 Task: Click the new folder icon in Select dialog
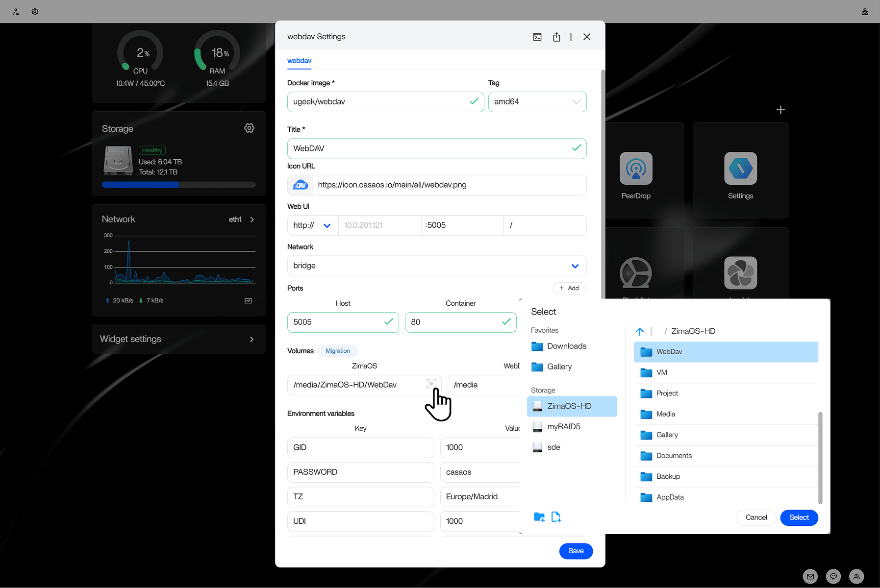(x=539, y=517)
